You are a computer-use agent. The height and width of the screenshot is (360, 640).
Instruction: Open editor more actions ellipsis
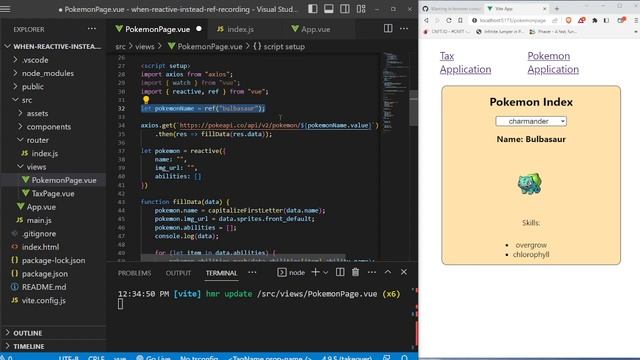pos(404,29)
